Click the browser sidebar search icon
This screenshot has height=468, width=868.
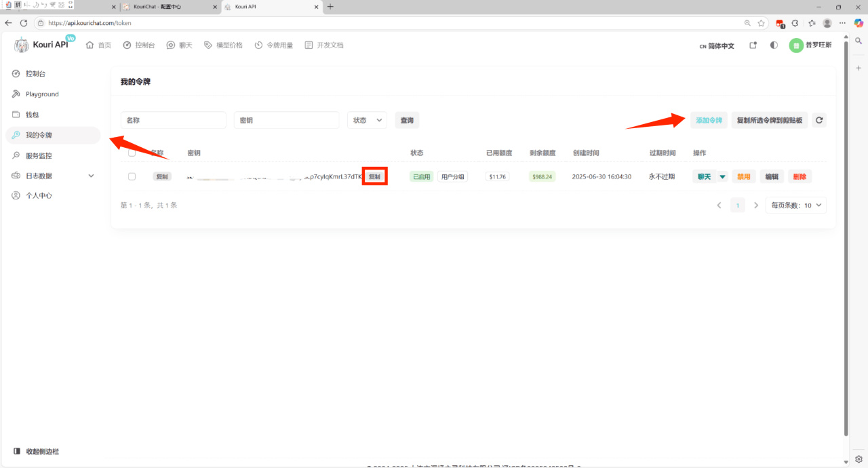(x=859, y=41)
